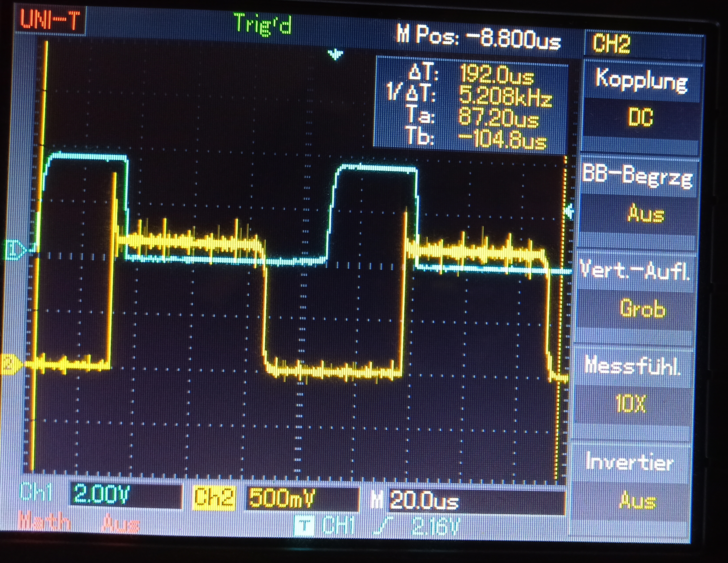Viewport: 728px width, 563px height.
Task: Select the DC coupling value
Action: (x=640, y=117)
